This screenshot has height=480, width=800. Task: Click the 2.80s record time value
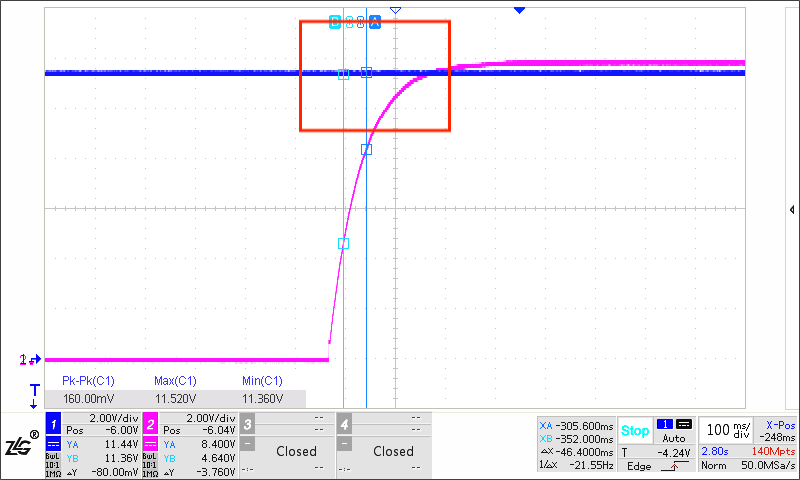coord(715,451)
